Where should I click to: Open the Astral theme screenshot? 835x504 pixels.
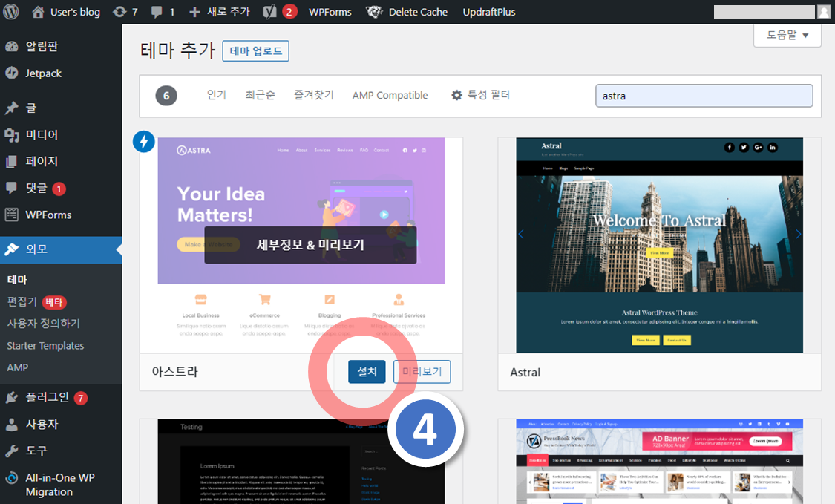(x=659, y=245)
